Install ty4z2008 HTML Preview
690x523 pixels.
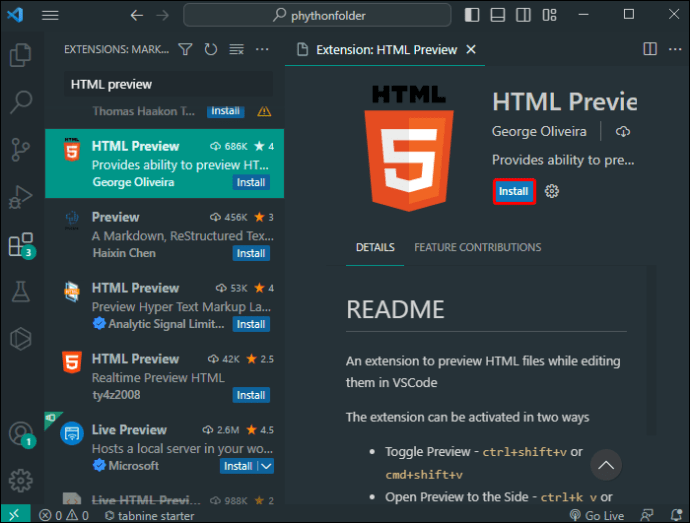[251, 395]
